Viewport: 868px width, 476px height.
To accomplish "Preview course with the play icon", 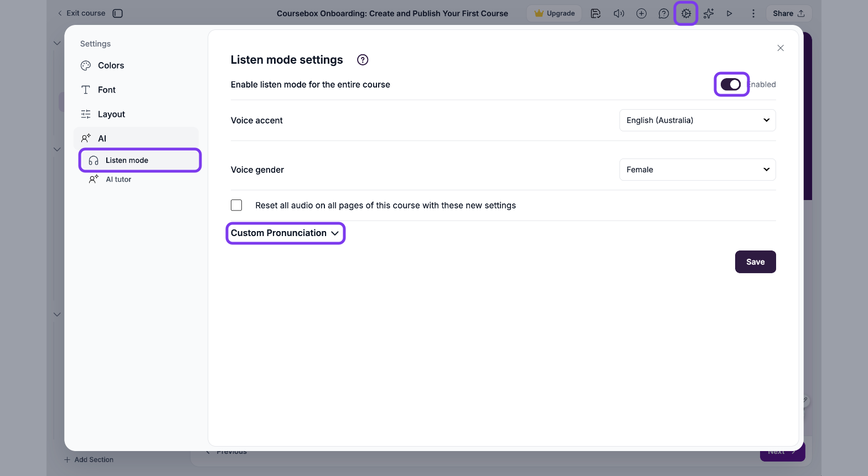I will click(730, 13).
